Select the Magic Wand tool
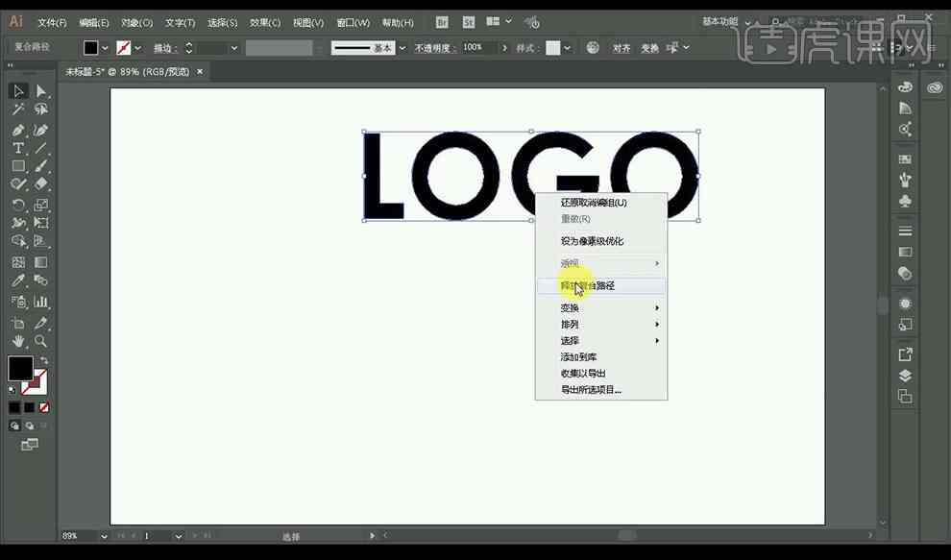951x560 pixels. (18, 110)
